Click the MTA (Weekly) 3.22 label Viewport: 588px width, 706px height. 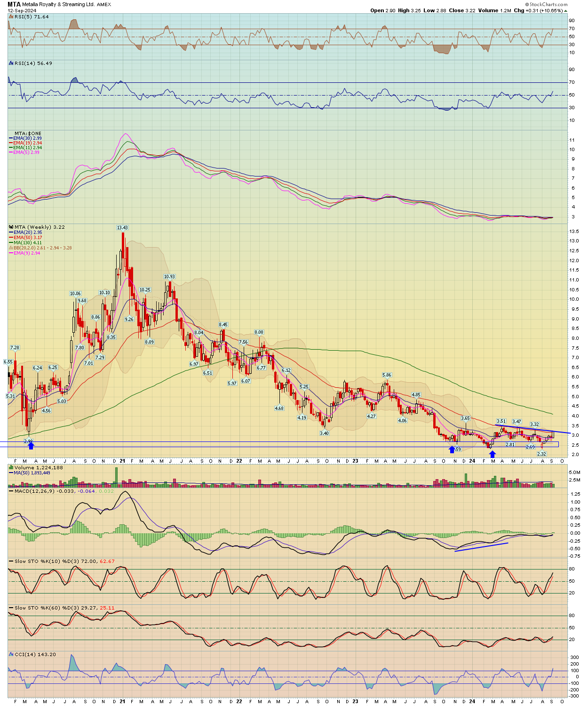pyautogui.click(x=40, y=227)
